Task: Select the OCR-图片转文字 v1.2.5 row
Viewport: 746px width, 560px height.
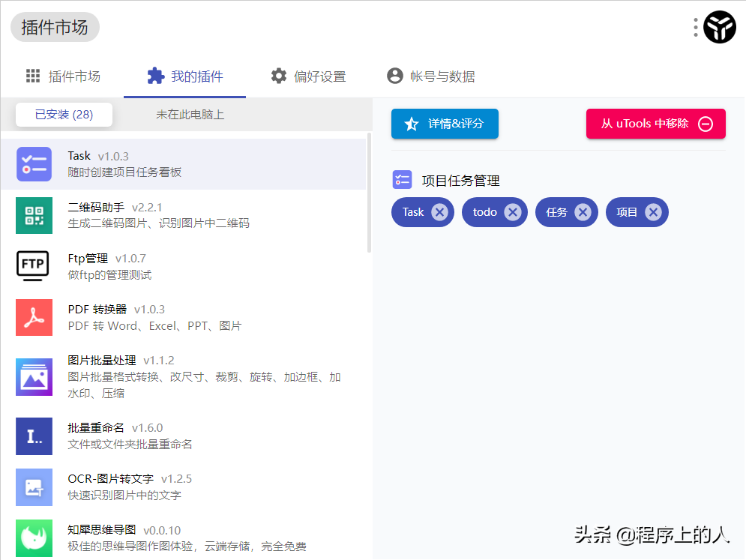Action: (184, 487)
